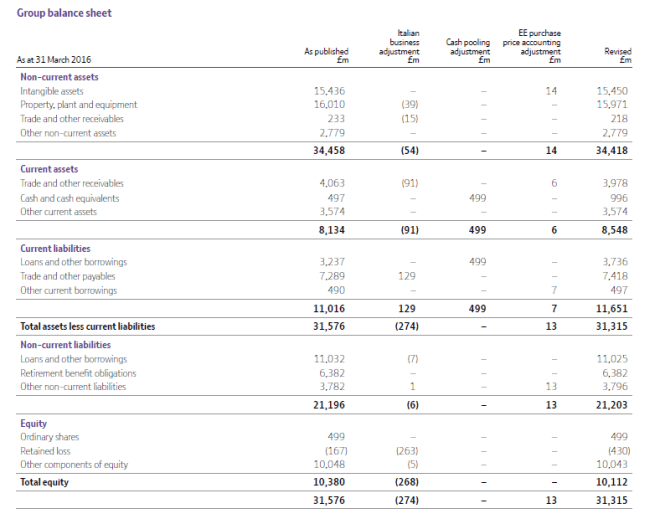Select the Current liabilities section heading
Viewport: 660px width, 524px height.
(x=55, y=248)
